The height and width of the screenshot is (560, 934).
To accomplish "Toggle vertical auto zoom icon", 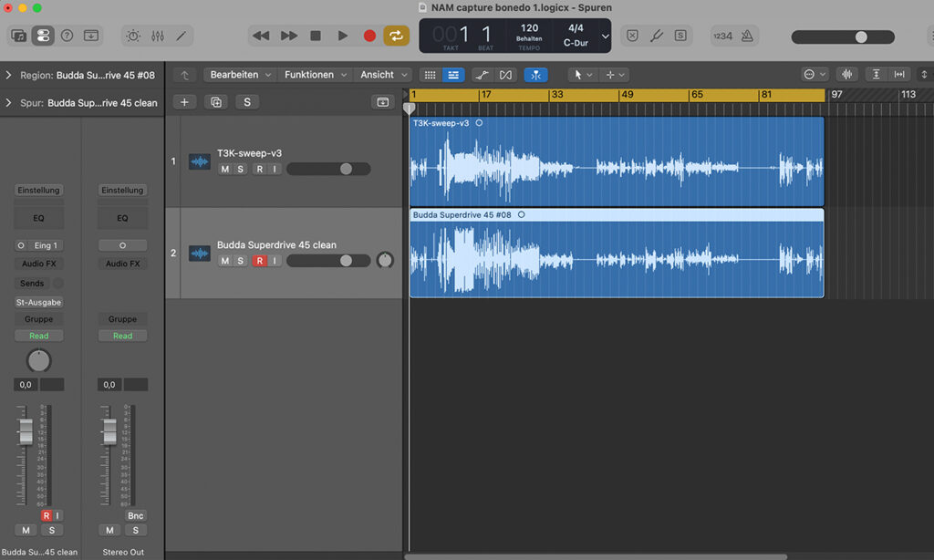I will [877, 75].
